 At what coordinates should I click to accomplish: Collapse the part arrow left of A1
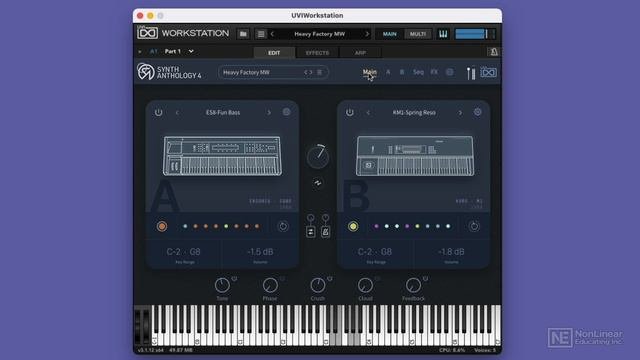[x=140, y=52]
